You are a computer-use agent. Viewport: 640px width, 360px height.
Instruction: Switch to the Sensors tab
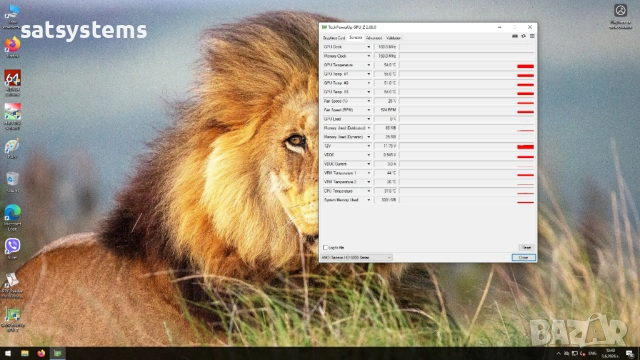[x=356, y=38]
